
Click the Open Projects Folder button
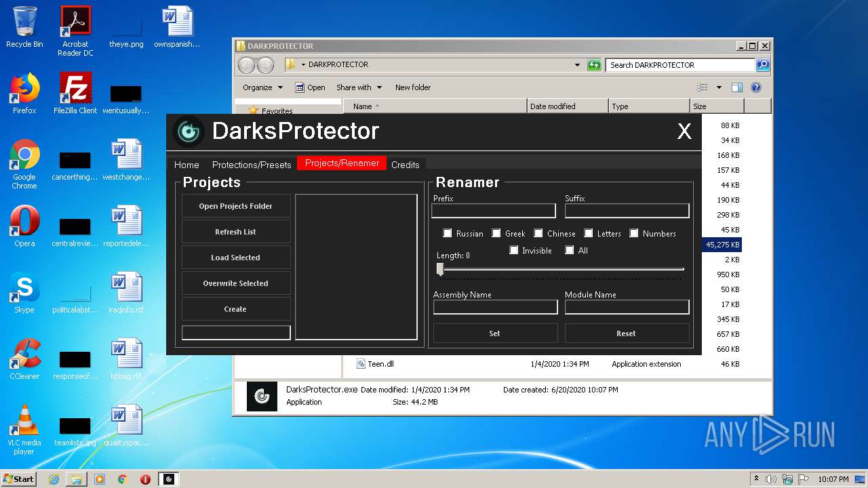(236, 206)
